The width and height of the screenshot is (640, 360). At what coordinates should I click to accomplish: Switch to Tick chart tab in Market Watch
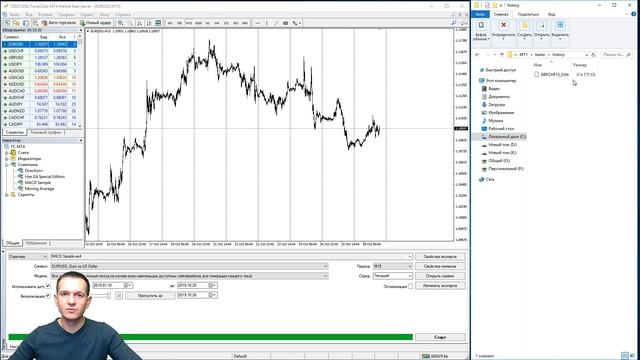pos(46,133)
